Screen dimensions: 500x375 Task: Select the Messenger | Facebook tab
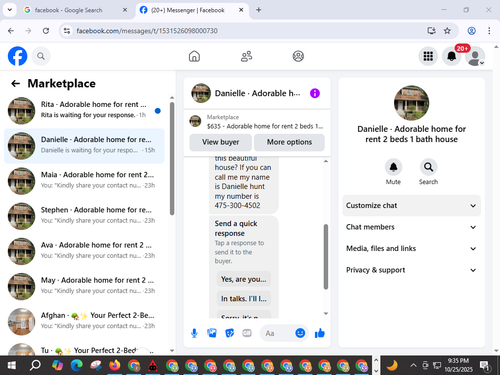192,10
